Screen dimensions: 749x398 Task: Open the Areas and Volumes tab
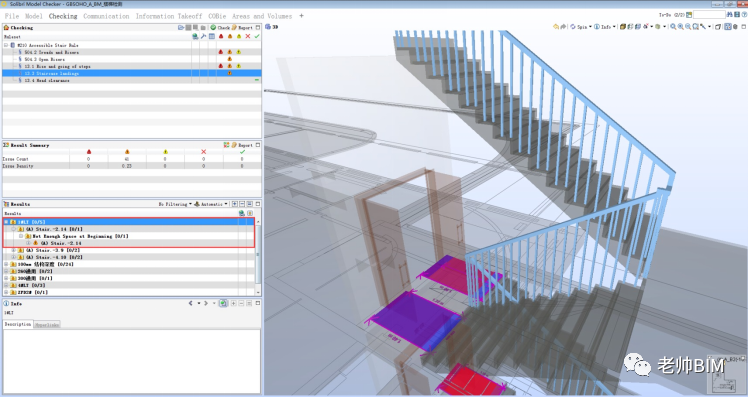click(262, 16)
